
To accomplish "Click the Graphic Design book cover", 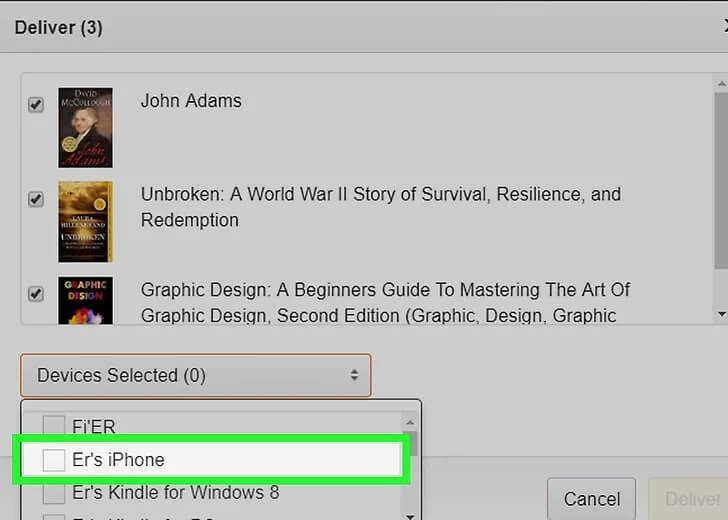I will [x=85, y=301].
